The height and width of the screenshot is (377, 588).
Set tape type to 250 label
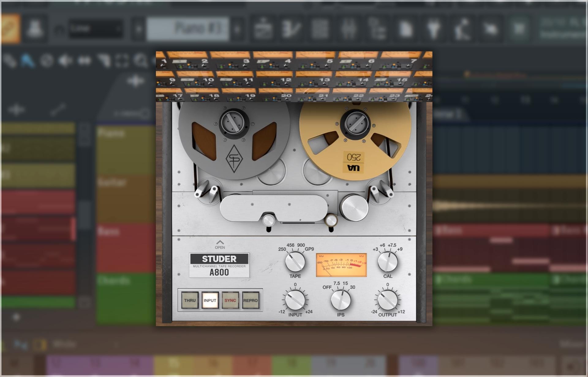point(282,249)
